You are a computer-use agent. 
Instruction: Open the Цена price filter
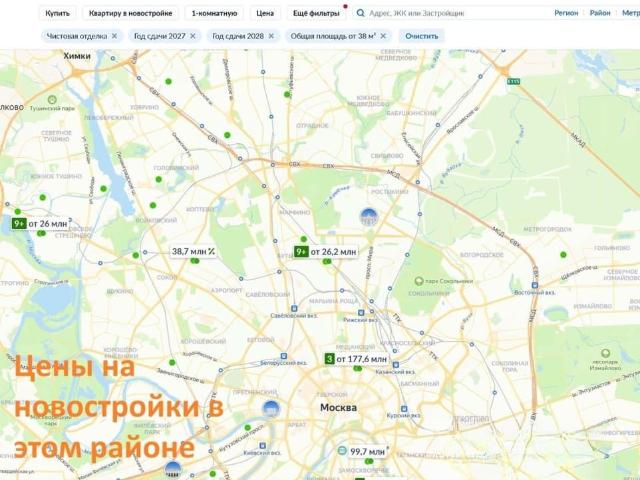pyautogui.click(x=265, y=13)
